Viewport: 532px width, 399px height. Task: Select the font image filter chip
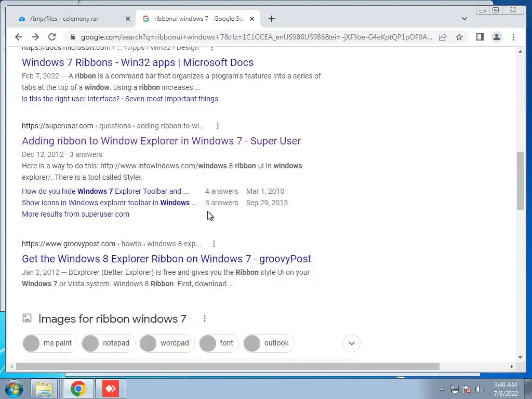click(219, 343)
